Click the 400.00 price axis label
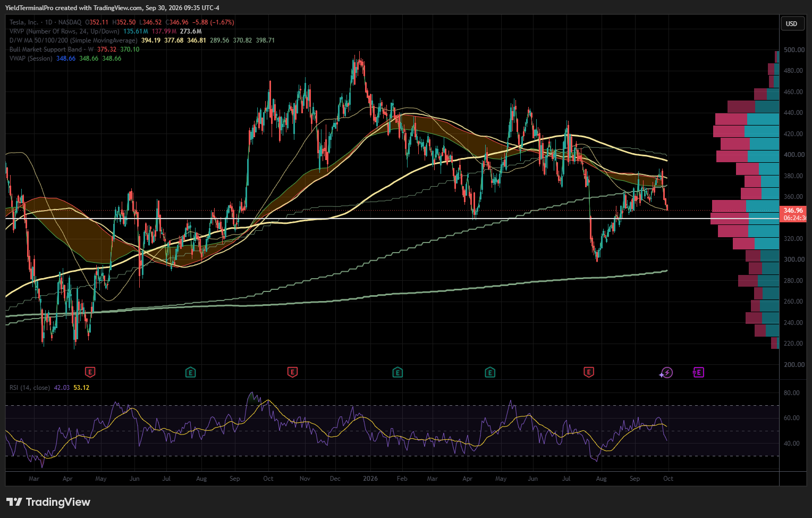 click(x=794, y=155)
